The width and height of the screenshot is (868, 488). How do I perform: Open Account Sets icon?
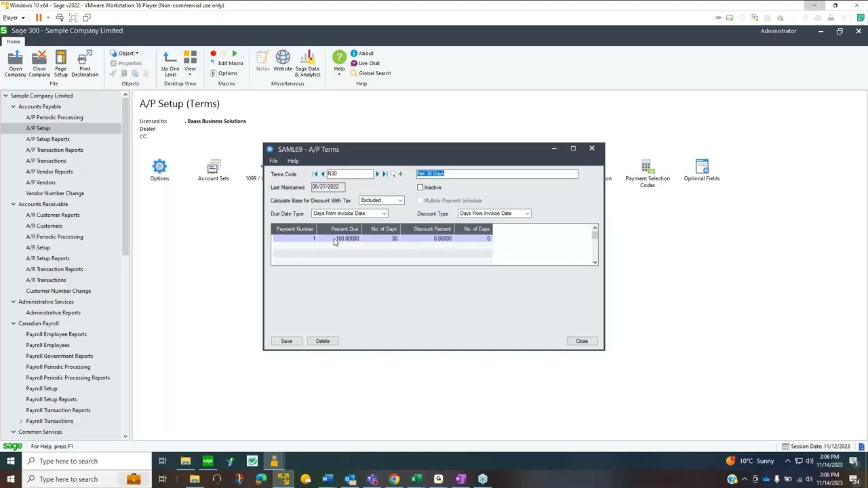click(x=213, y=170)
